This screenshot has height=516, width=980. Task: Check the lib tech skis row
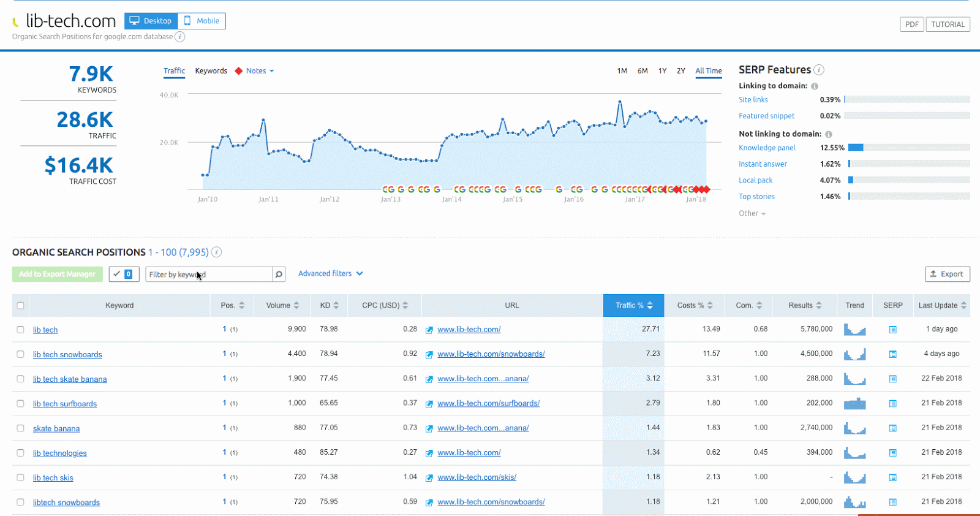pyautogui.click(x=20, y=477)
